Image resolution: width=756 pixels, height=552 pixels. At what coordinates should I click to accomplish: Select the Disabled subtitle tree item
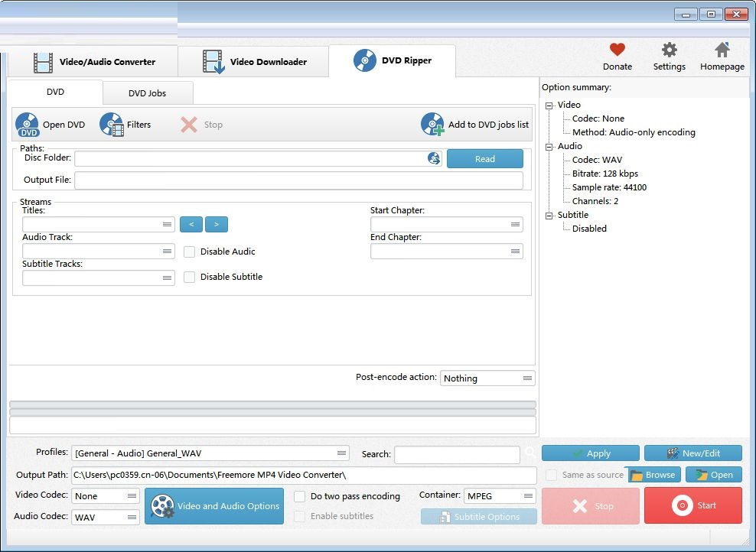pos(589,229)
